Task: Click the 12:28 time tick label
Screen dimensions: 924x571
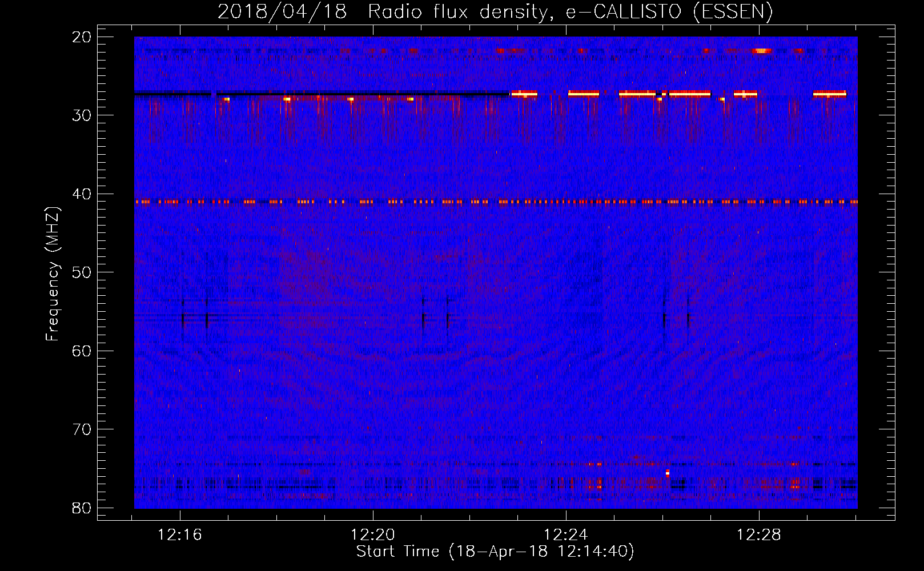Action: [x=759, y=535]
